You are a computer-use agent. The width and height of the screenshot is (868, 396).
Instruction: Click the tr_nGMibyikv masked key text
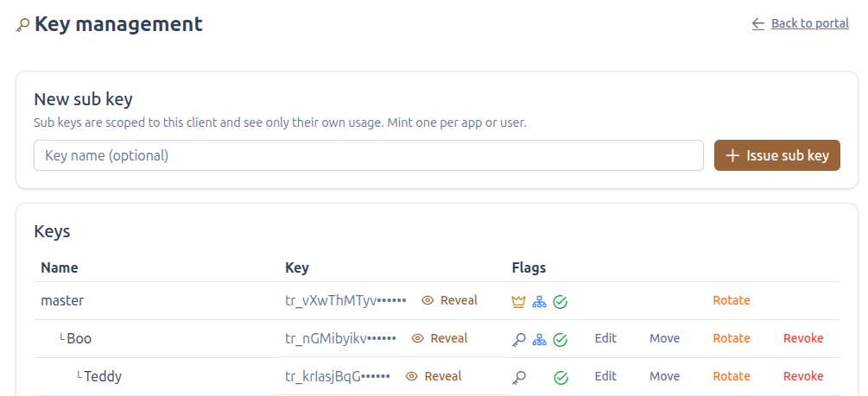(340, 338)
